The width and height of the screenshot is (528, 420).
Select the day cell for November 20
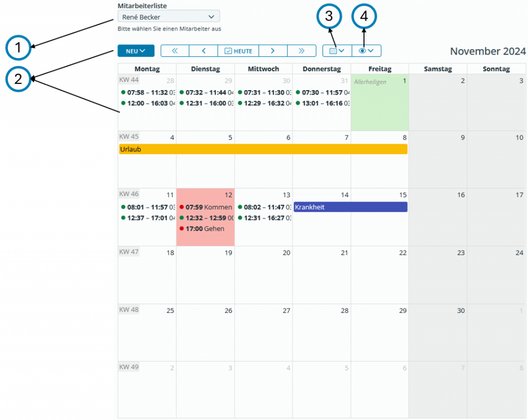click(x=263, y=276)
